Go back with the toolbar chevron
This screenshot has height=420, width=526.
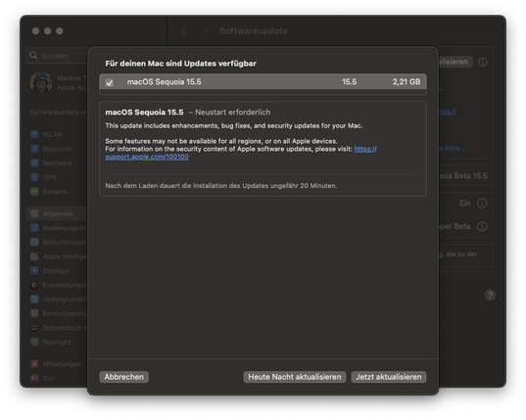coord(183,30)
